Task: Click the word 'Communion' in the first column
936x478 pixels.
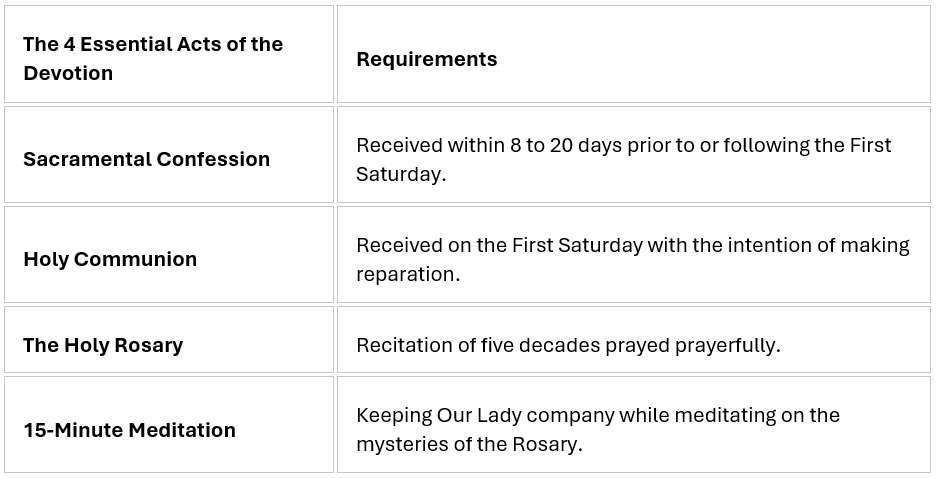Action: click(x=136, y=259)
